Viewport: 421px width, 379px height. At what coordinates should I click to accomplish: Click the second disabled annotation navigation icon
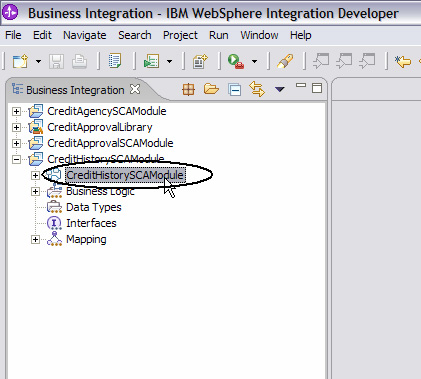[x=344, y=61]
